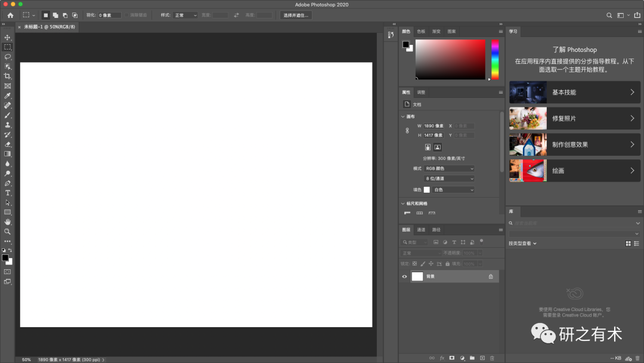
Task: Choose Add to selection mode
Action: (x=55, y=15)
